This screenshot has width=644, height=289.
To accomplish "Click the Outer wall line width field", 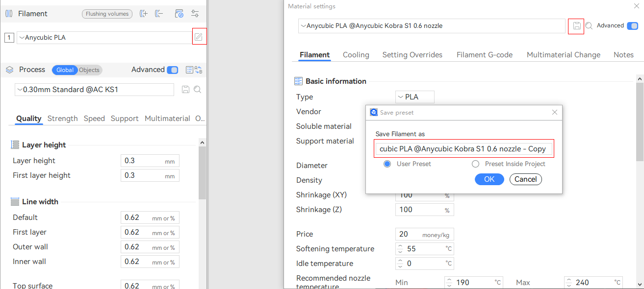I will [x=150, y=247].
